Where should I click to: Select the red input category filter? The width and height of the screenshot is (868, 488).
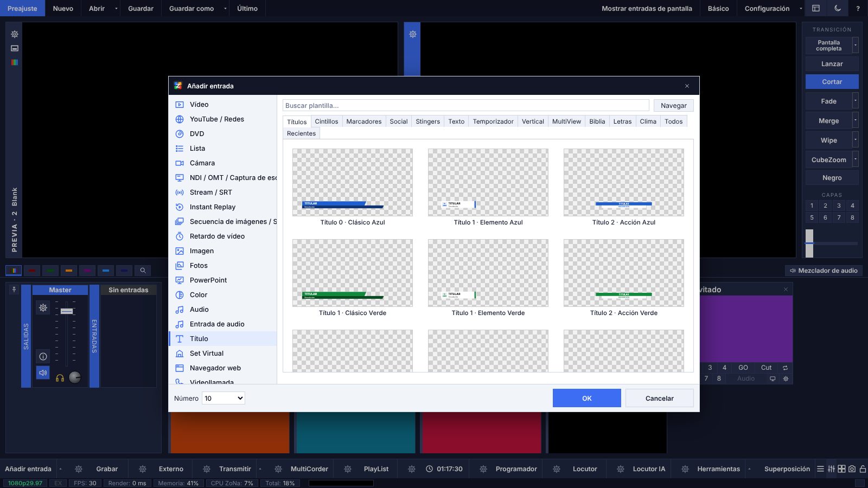(32, 270)
